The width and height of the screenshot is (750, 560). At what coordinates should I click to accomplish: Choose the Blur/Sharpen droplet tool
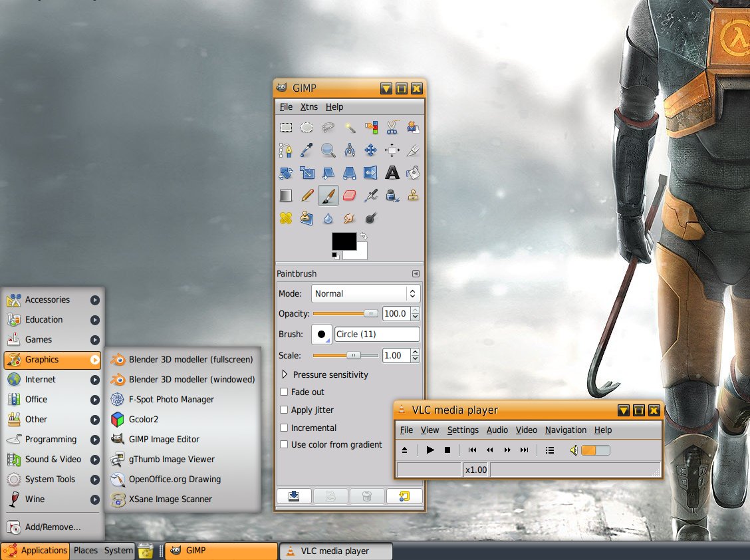coord(328,218)
